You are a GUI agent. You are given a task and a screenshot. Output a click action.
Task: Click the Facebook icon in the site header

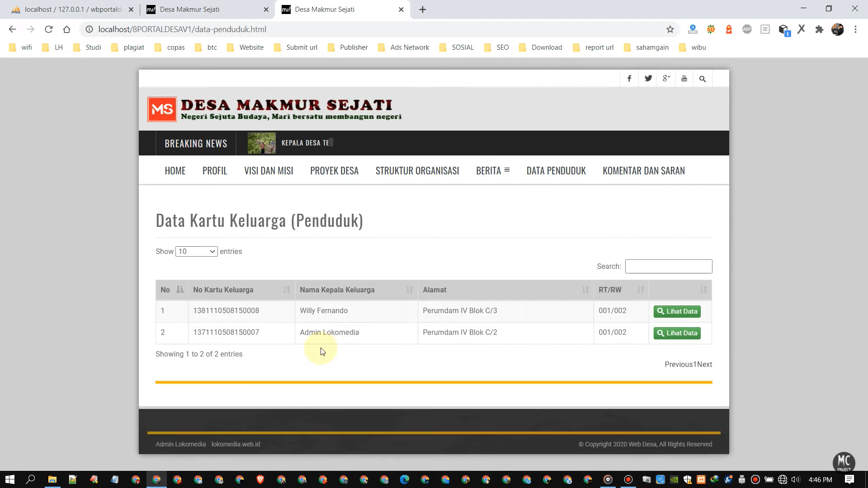coord(629,78)
